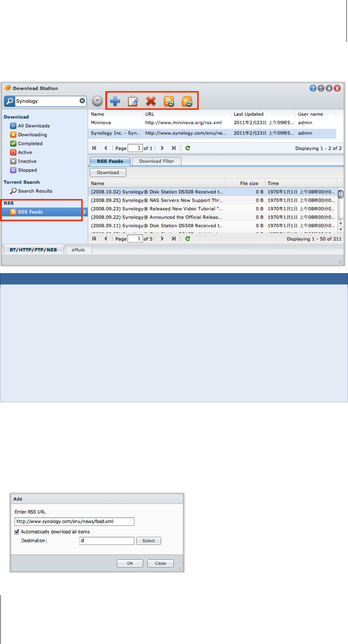
Task: Sort items by Time column header
Action: point(301,183)
